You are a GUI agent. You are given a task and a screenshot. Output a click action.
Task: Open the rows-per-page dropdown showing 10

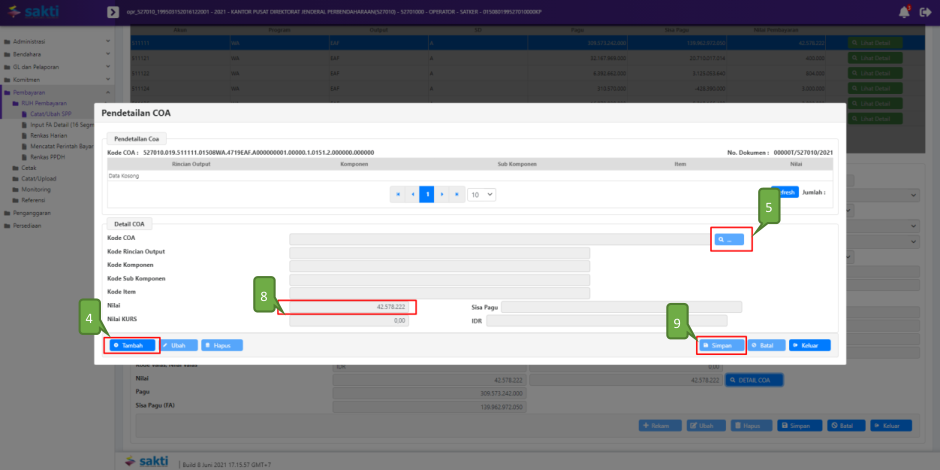click(482, 194)
